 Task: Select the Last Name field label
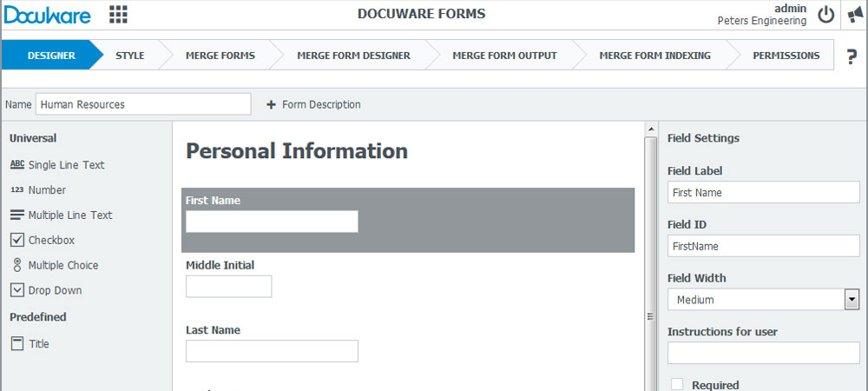coord(213,330)
